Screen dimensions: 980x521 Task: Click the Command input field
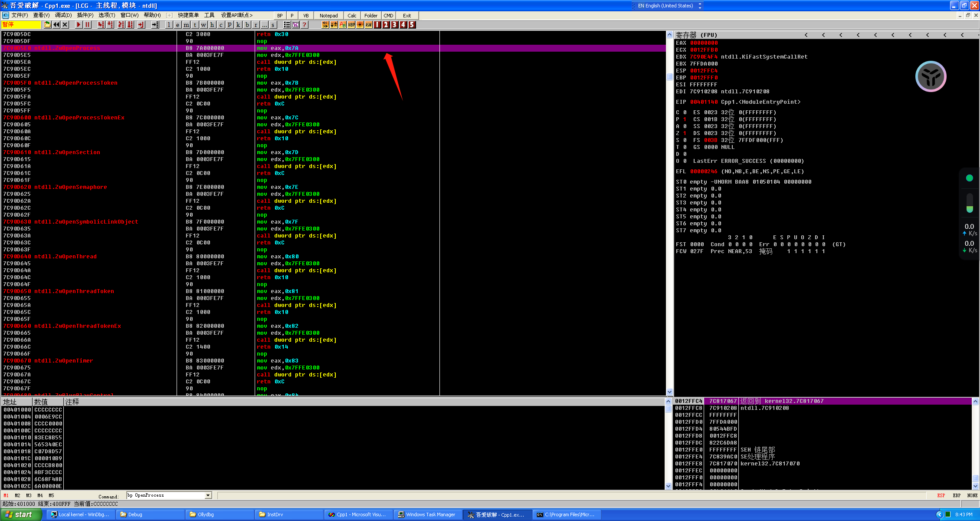(x=166, y=495)
